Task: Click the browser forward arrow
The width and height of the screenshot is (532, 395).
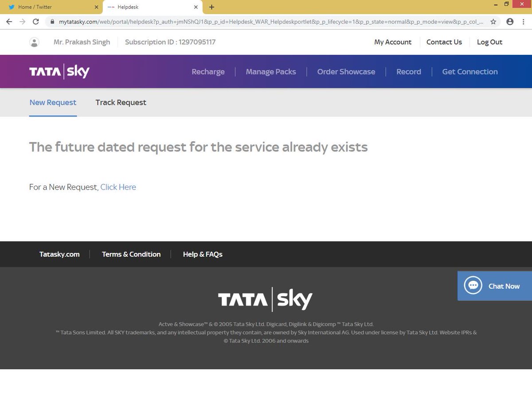Action: 23,21
